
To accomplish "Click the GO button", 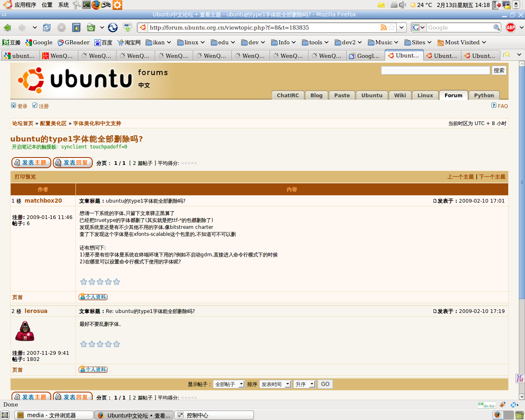I will click(325, 384).
